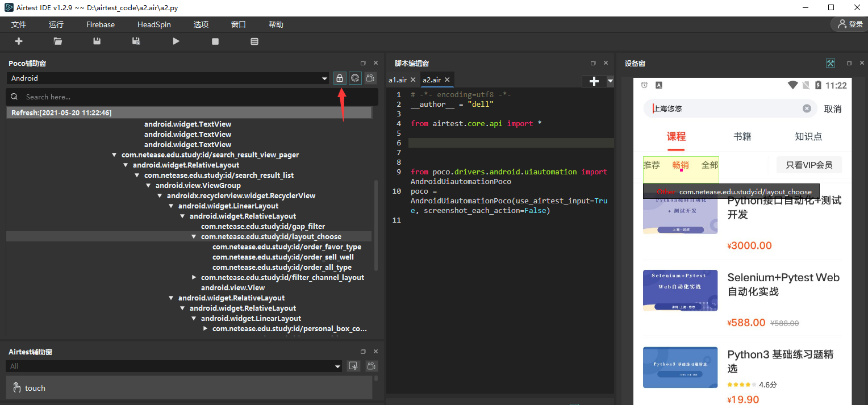The image size is (868, 405).
Task: Close the Airtest辅助窗 panel
Action: [x=375, y=352]
